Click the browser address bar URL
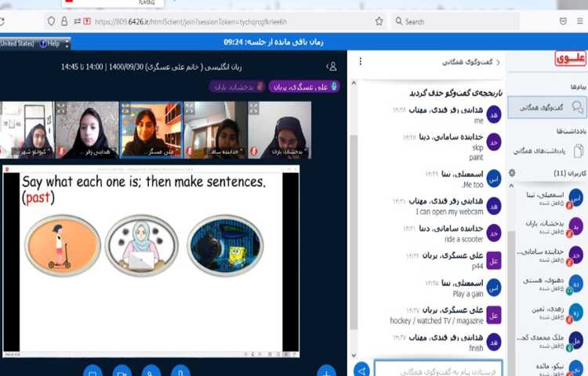This screenshot has height=376, width=588. [x=191, y=22]
